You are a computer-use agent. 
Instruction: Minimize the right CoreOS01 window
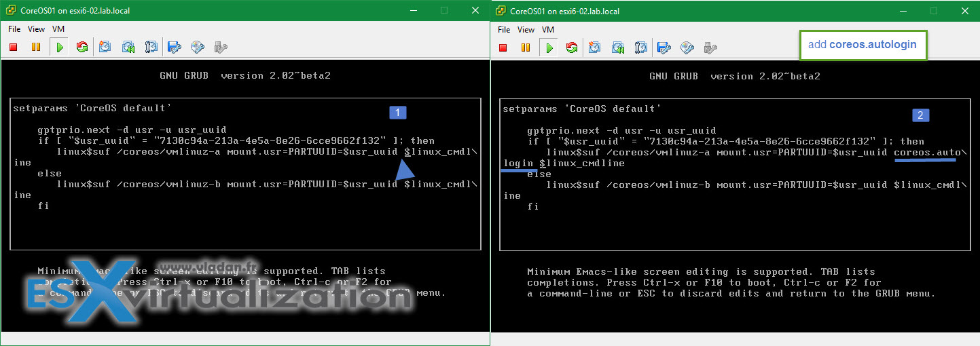click(x=903, y=10)
